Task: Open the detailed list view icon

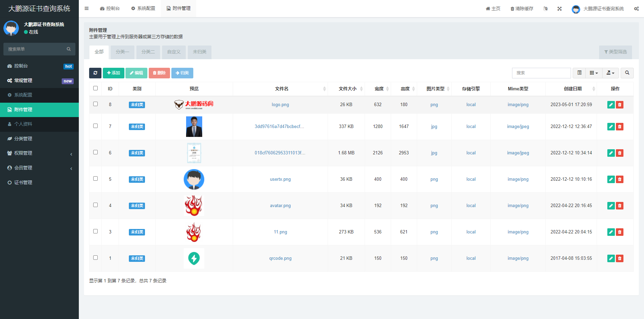Action: 579,73
